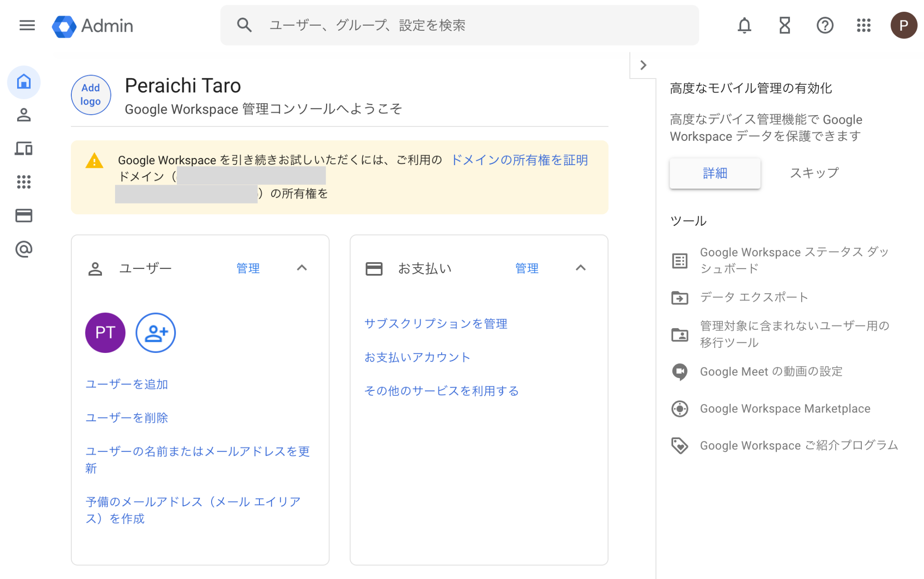Click お支払いアカウント link
This screenshot has width=924, height=579.
(417, 357)
